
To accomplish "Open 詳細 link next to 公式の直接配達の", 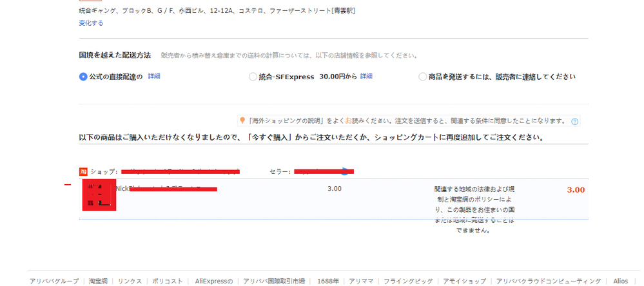I will point(154,76).
